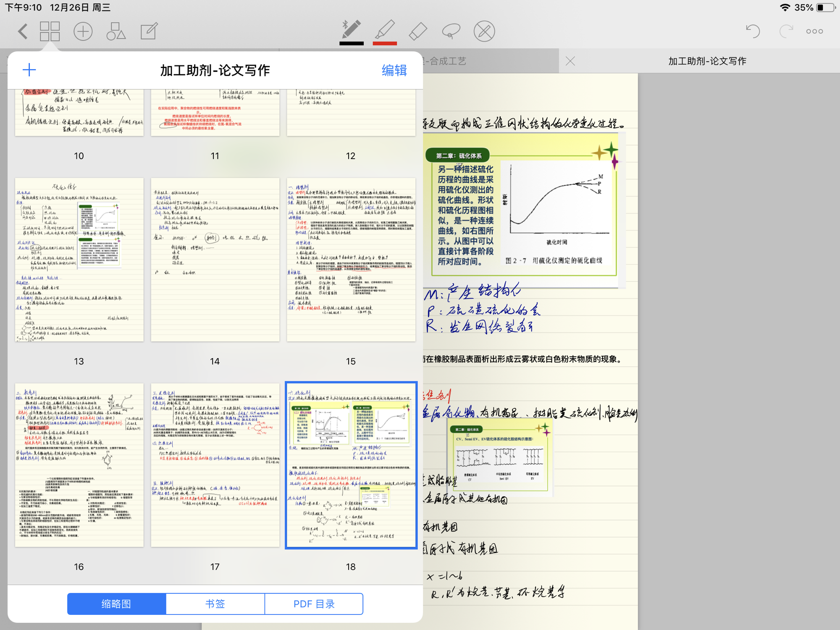This screenshot has width=840, height=630.
Task: Open the thumbnail grid view icon
Action: pos(50,31)
